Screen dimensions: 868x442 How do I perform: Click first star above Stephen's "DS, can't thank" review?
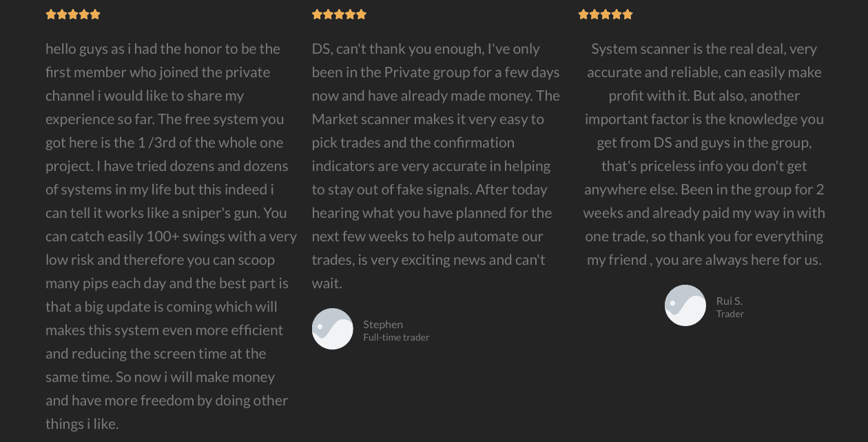click(x=317, y=14)
